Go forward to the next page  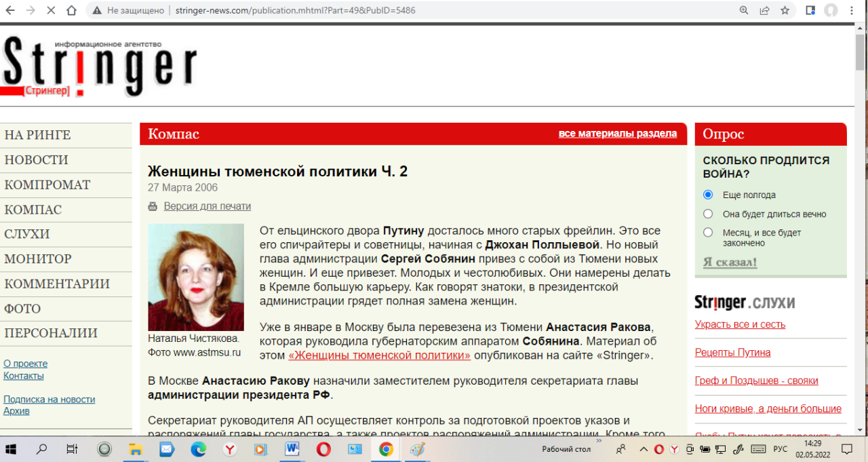tap(31, 10)
